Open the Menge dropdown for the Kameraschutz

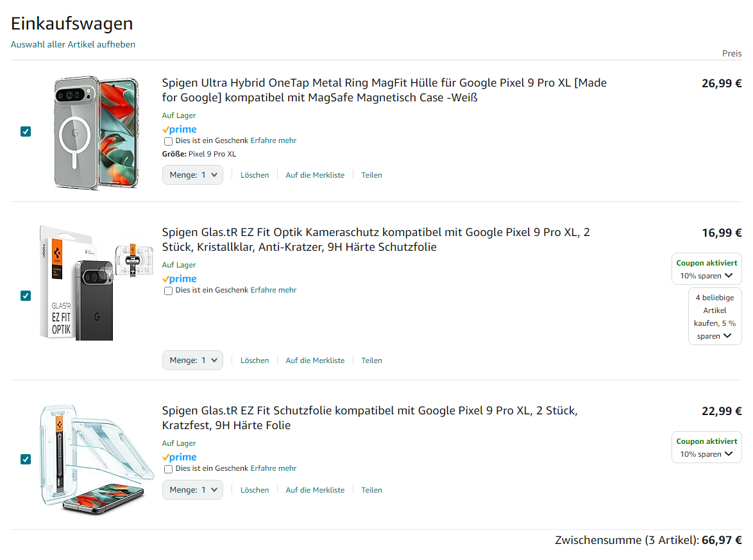coord(192,361)
